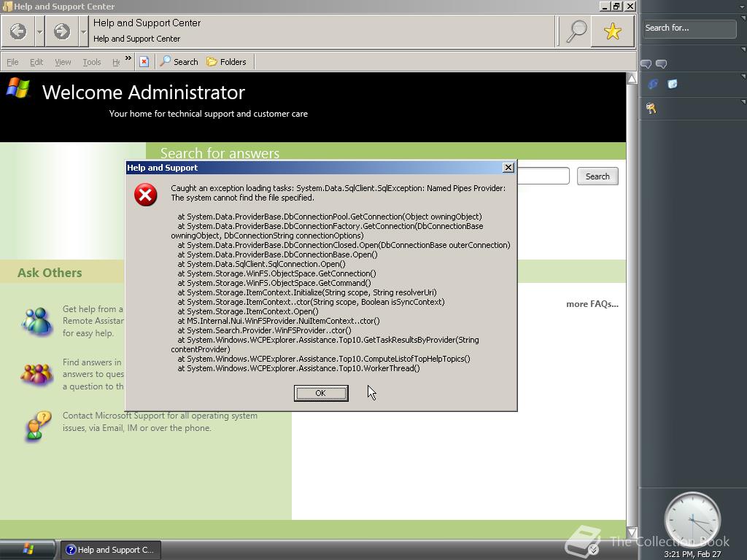Open the truncated Help menu
This screenshot has height=560, width=747.
116,62
